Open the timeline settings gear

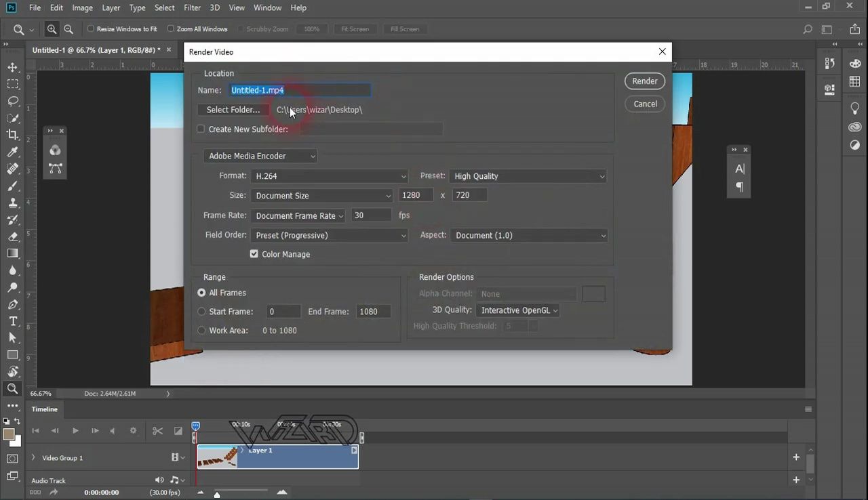point(133,430)
